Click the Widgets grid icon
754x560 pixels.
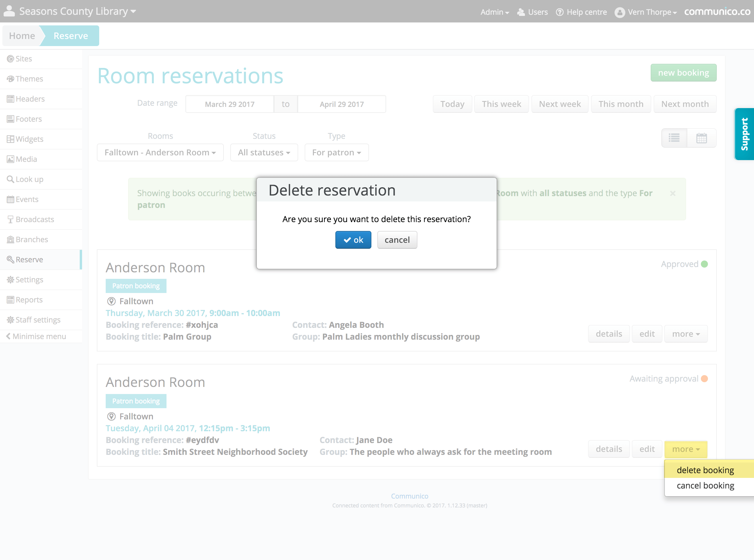[11, 139]
